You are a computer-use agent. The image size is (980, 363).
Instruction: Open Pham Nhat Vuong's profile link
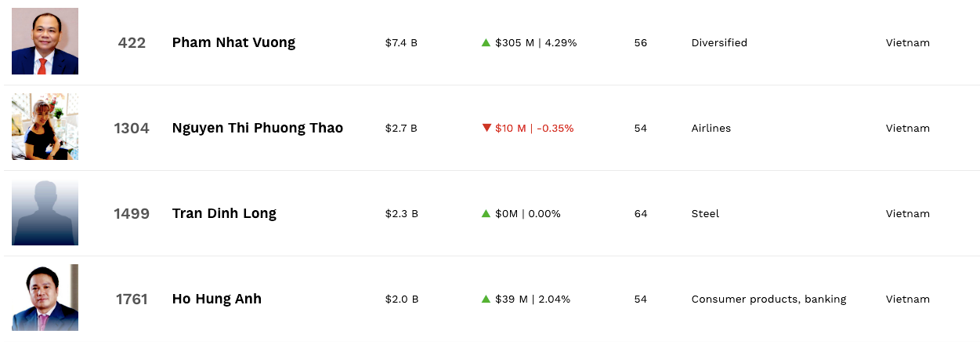[233, 42]
